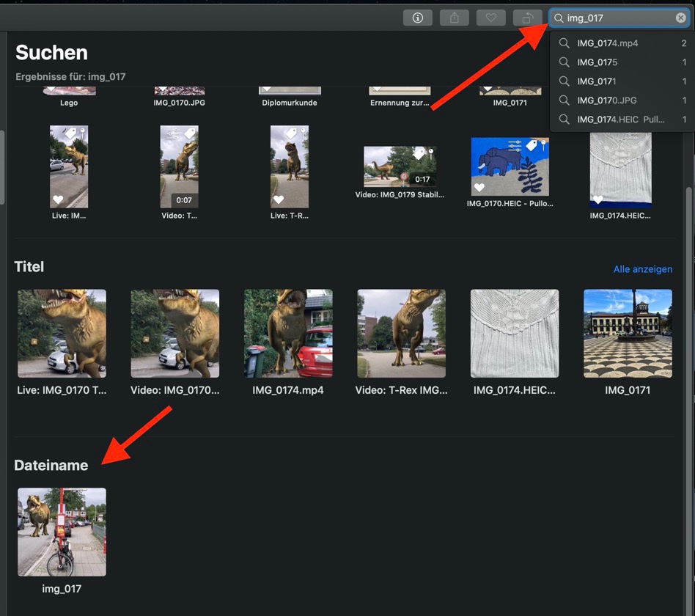Click the Ergebnisse für: img_017 text
The image size is (695, 616).
[70, 77]
